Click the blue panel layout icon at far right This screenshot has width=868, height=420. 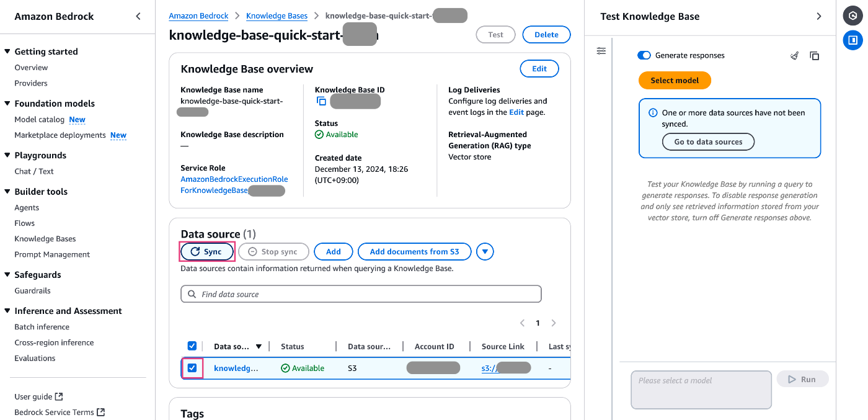pyautogui.click(x=853, y=40)
